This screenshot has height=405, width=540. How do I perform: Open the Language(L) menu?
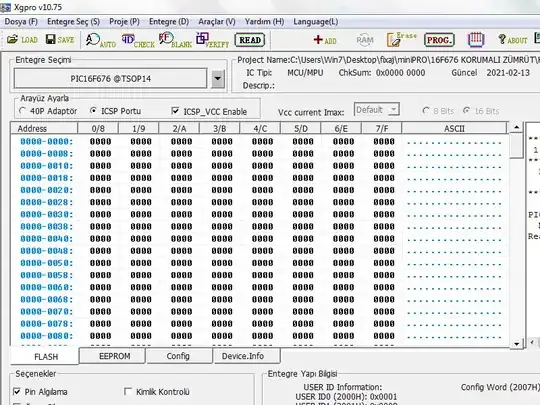[x=315, y=22]
